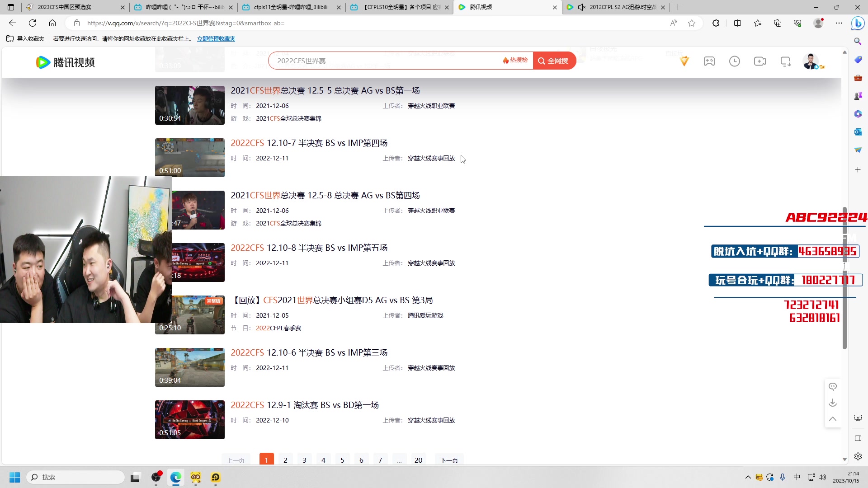
Task: Click the 全网搜 search button
Action: tap(554, 61)
